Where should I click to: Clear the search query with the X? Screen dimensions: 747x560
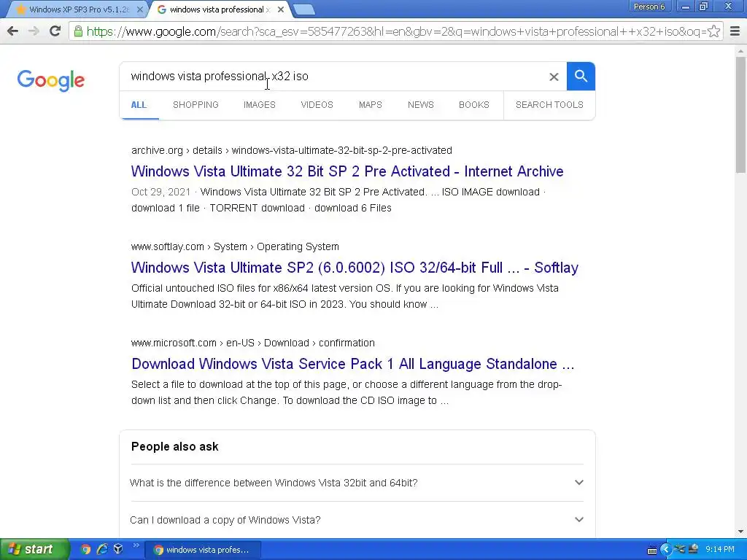coord(554,77)
